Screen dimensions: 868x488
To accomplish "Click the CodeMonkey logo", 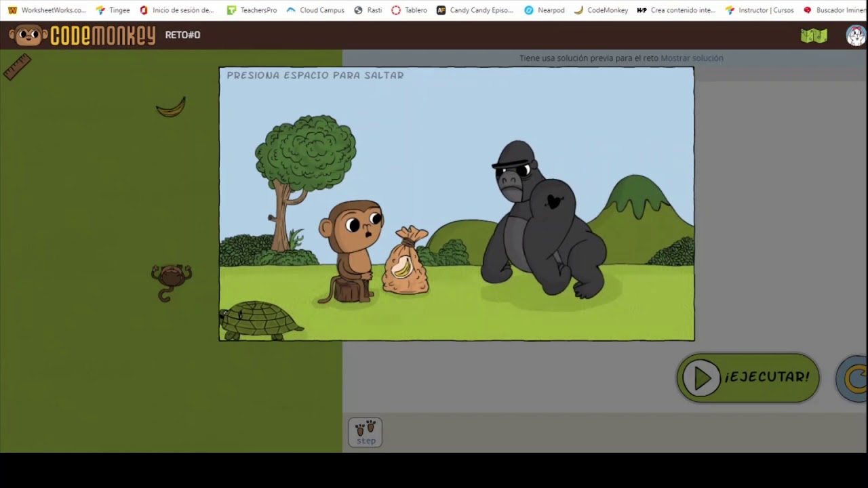I will pos(82,35).
